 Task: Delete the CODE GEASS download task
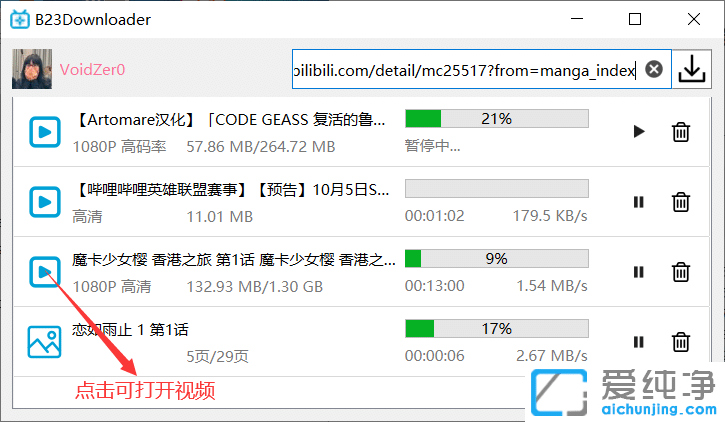[681, 132]
